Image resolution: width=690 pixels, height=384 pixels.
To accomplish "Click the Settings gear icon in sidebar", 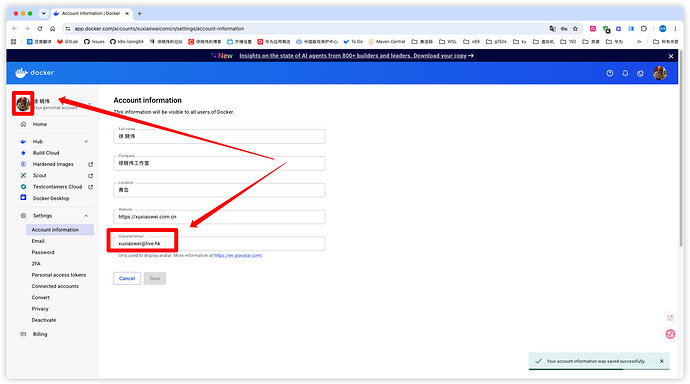I will pos(23,216).
